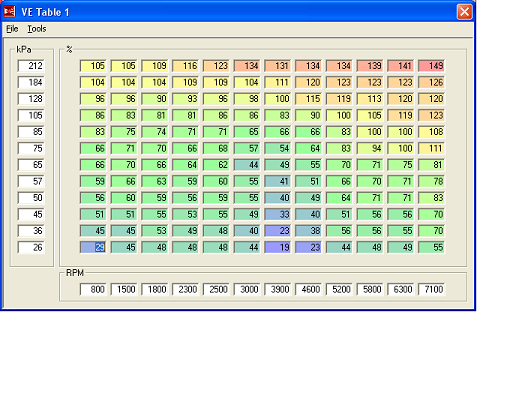Select the 50 kPa bin field
This screenshot has width=528, height=396.
31,198
